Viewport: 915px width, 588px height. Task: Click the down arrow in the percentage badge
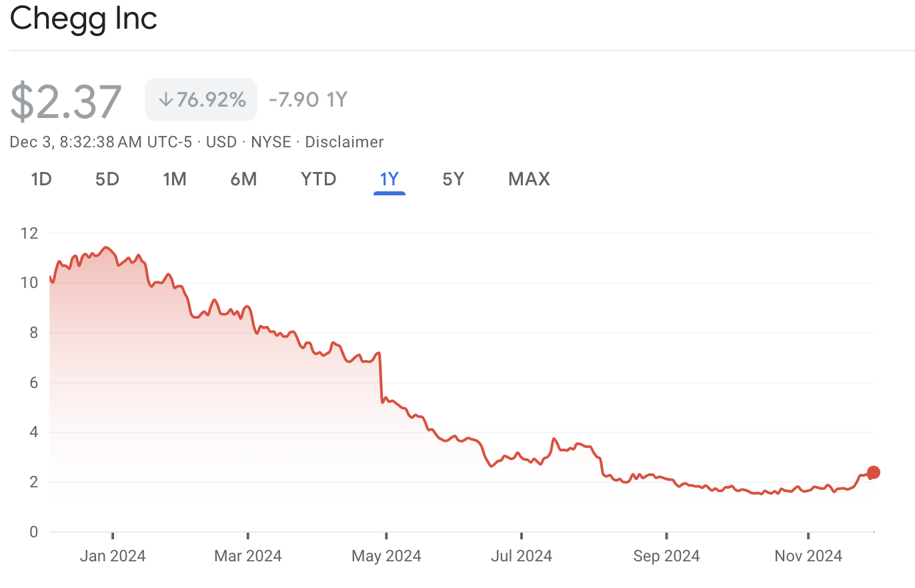(x=165, y=100)
